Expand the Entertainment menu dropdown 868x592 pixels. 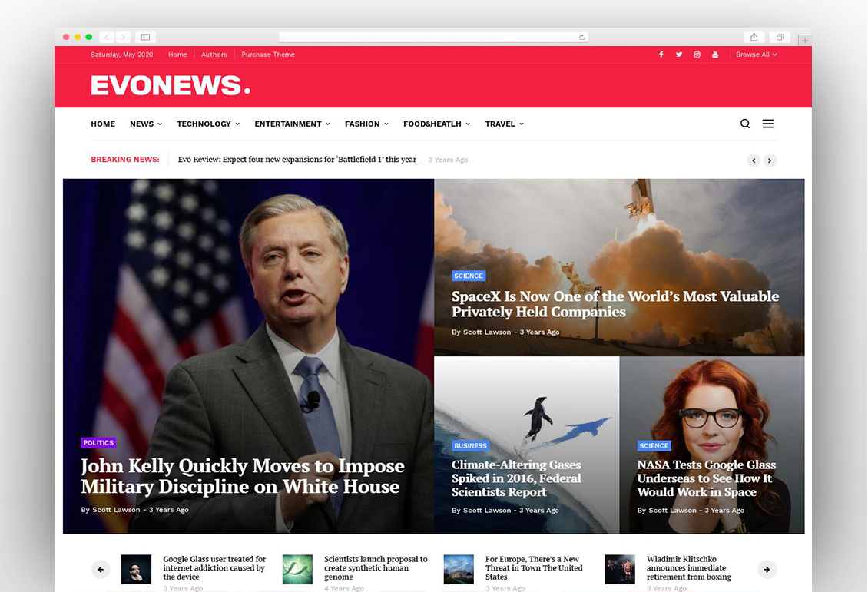point(293,124)
